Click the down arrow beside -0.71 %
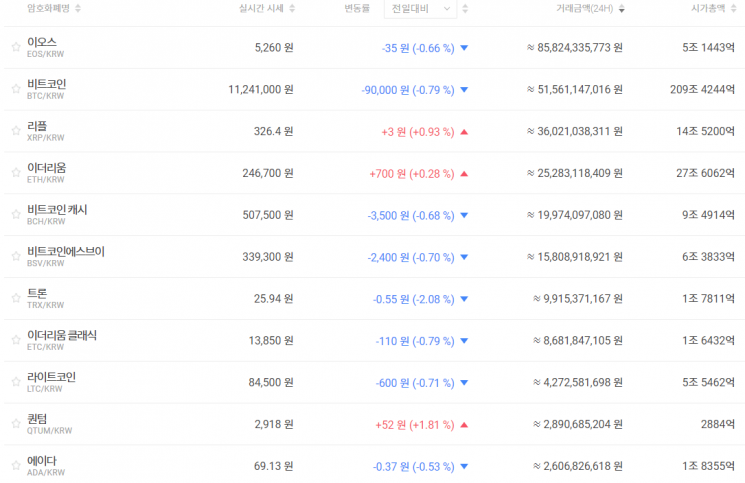 [x=465, y=382]
